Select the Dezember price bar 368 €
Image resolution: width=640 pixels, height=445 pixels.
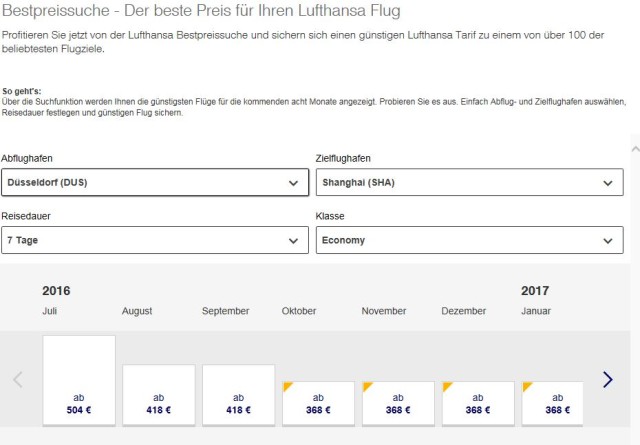click(478, 404)
